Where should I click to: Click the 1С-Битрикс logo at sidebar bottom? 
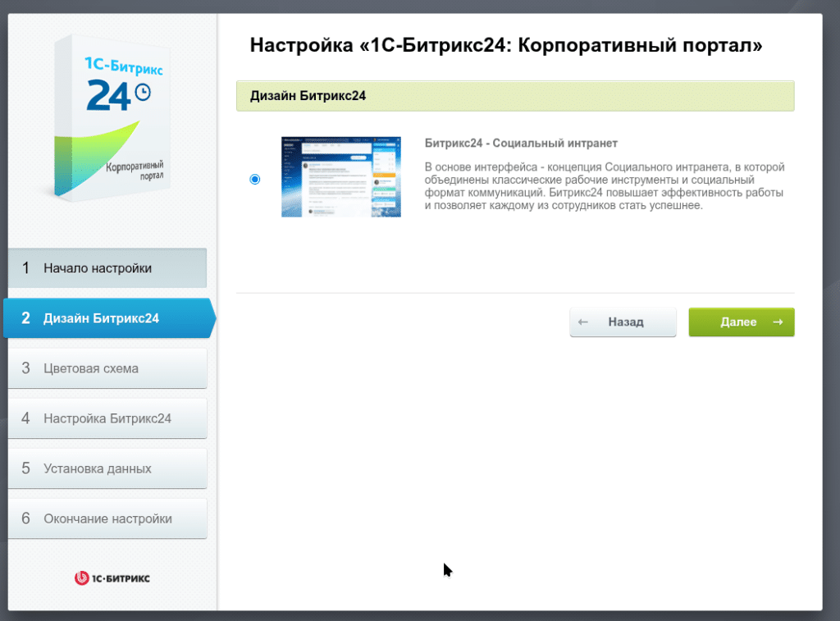click(x=112, y=578)
